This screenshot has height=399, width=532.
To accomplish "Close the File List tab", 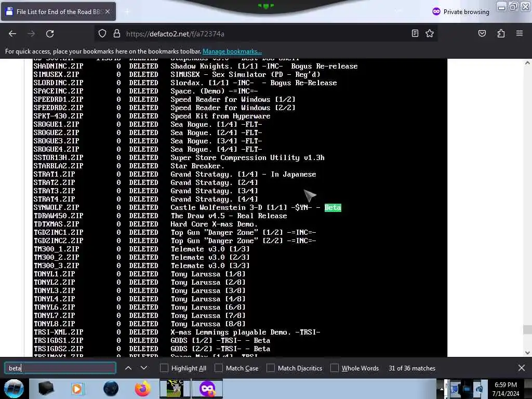I will [x=108, y=11].
